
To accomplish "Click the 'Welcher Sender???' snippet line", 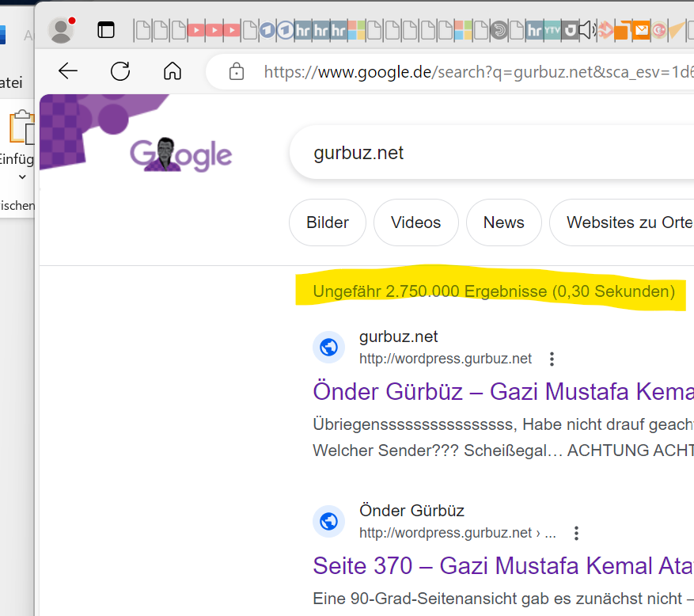I will [503, 451].
